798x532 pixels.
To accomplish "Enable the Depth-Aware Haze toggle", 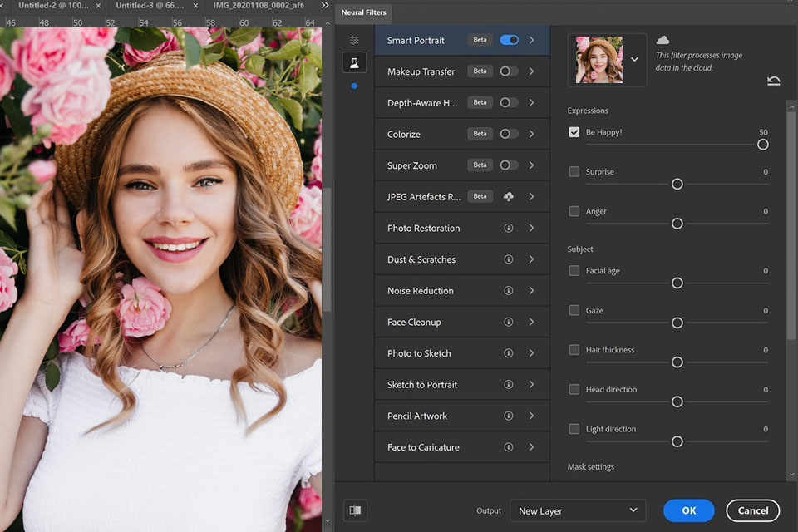I will click(x=509, y=103).
